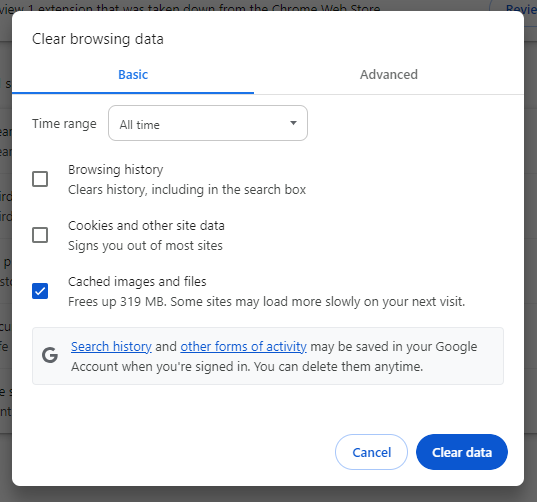The image size is (537, 502).
Task: Enable the Browsing history checkbox
Action: 40,179
